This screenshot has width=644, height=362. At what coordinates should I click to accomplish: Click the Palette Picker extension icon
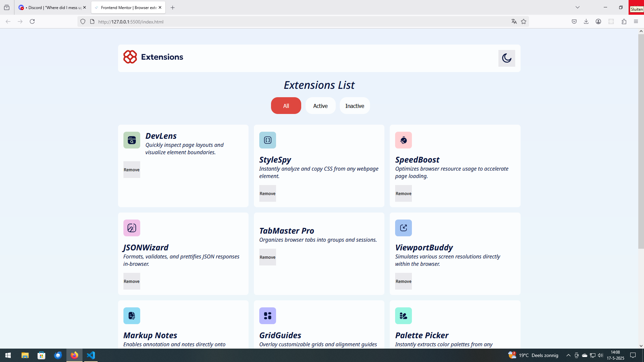tap(403, 316)
